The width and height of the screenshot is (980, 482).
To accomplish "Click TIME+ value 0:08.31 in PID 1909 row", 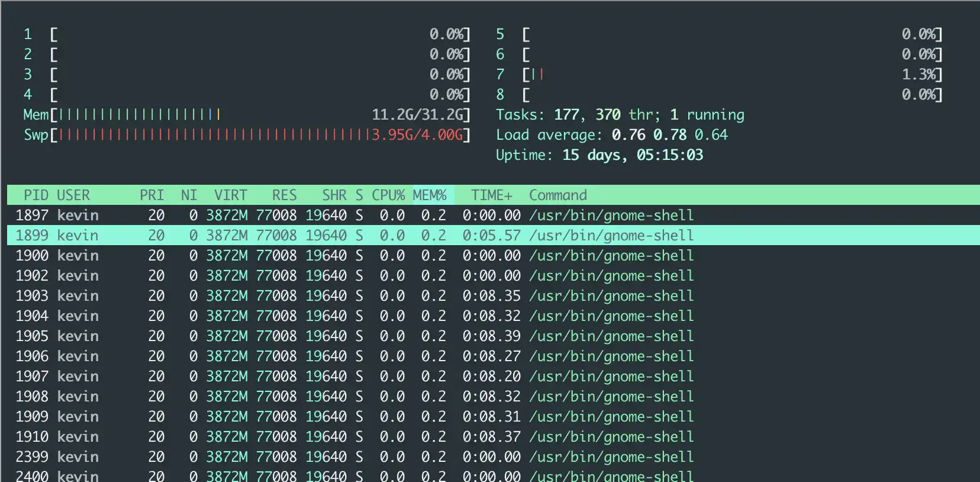I will pyautogui.click(x=492, y=417).
